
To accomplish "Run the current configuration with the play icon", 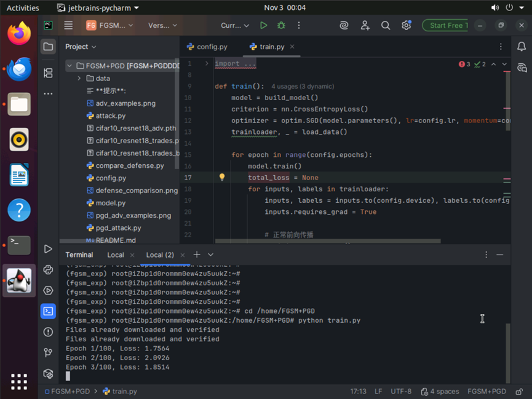I will pyautogui.click(x=264, y=25).
